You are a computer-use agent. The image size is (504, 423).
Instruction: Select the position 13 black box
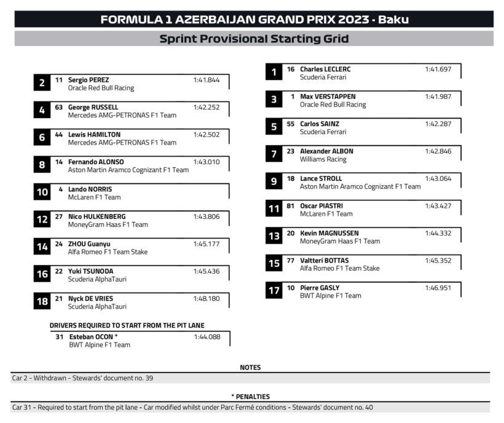[274, 236]
